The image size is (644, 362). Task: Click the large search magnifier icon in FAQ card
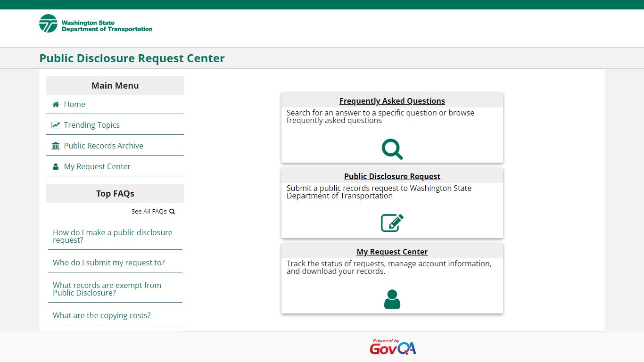pyautogui.click(x=392, y=149)
